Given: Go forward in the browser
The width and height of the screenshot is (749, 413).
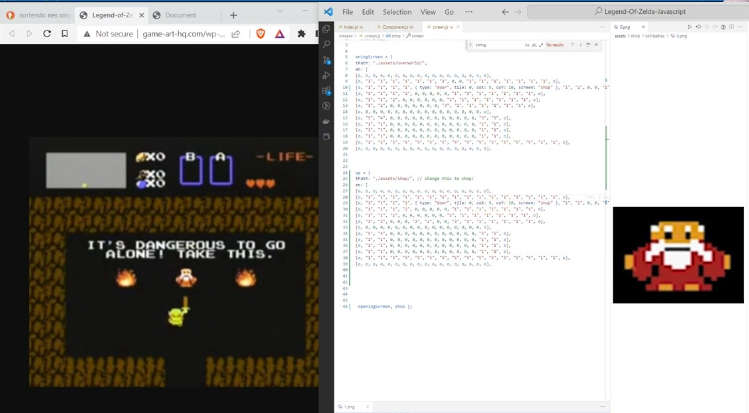Looking at the screenshot, I should (29, 34).
